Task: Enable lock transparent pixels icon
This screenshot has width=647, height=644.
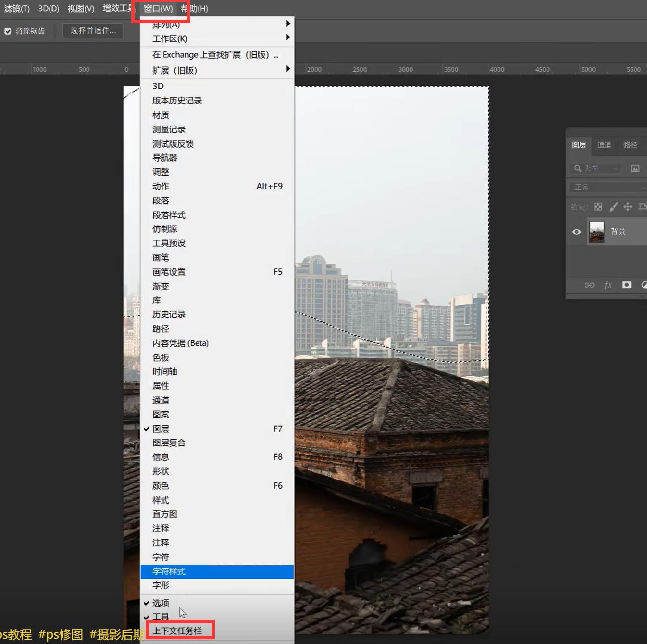Action: coord(598,207)
